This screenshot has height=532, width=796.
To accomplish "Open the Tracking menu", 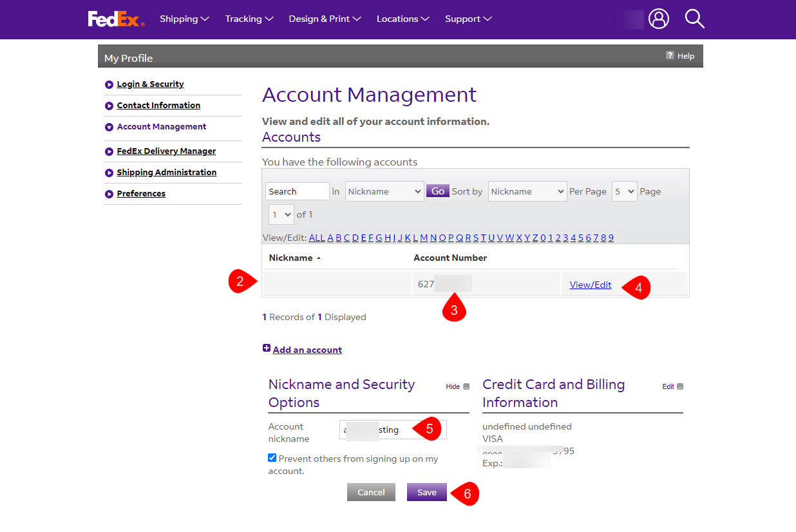I will tap(249, 19).
